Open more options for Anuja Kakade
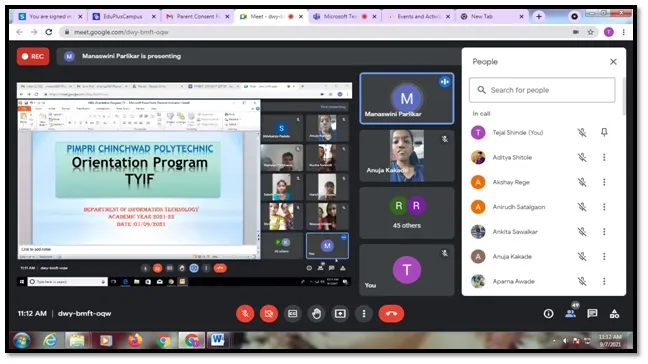 click(x=604, y=256)
